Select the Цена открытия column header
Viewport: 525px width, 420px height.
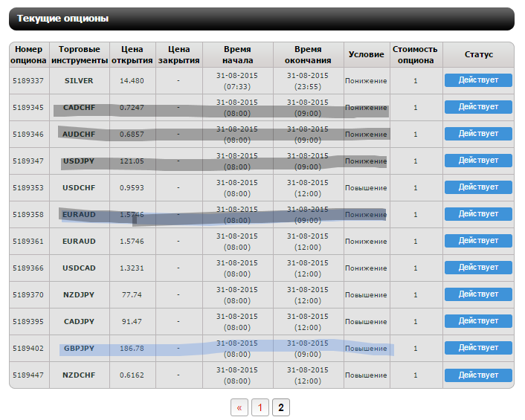point(132,54)
